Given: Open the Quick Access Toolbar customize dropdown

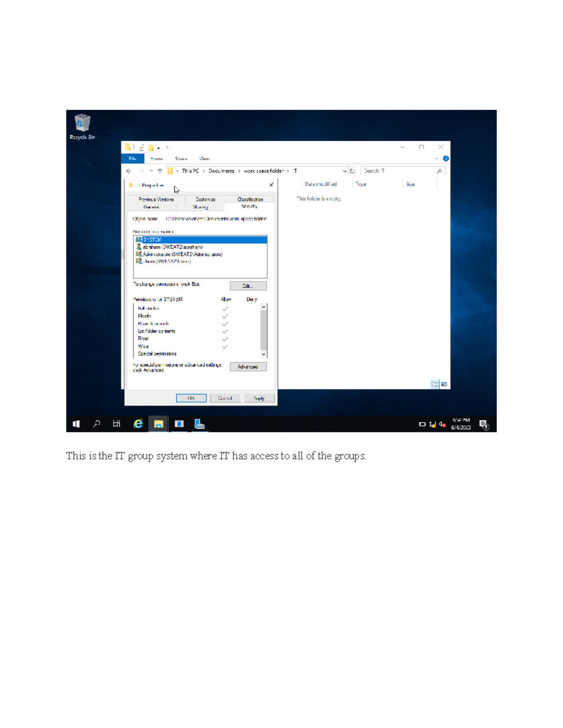Looking at the screenshot, I should pyautogui.click(x=159, y=148).
